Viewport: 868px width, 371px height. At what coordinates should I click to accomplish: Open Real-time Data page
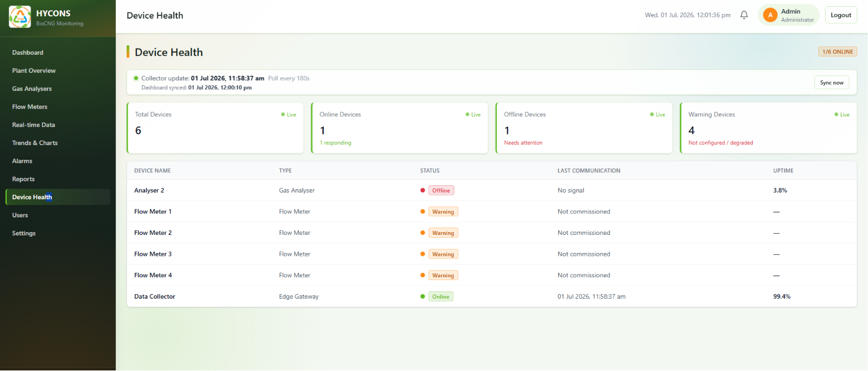(x=58, y=125)
